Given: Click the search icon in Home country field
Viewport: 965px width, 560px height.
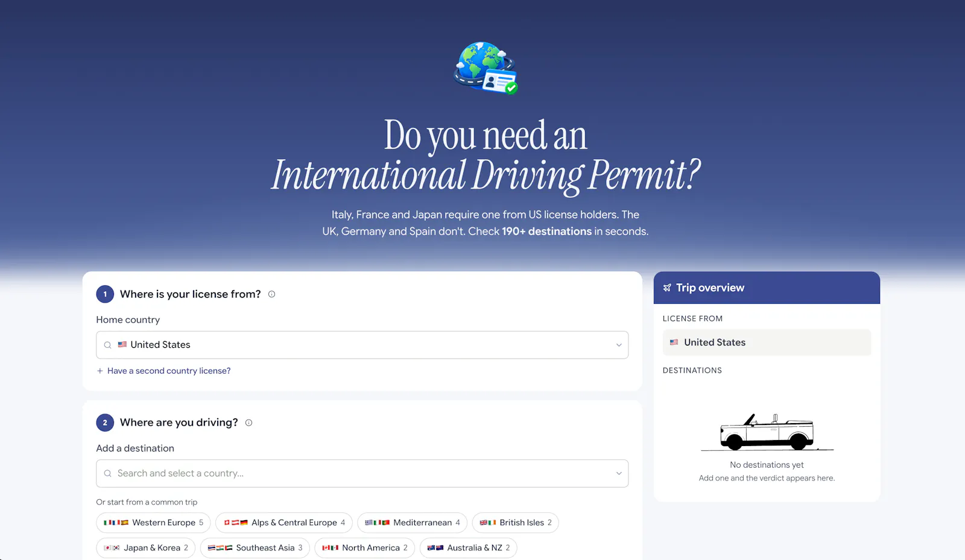Looking at the screenshot, I should [107, 345].
